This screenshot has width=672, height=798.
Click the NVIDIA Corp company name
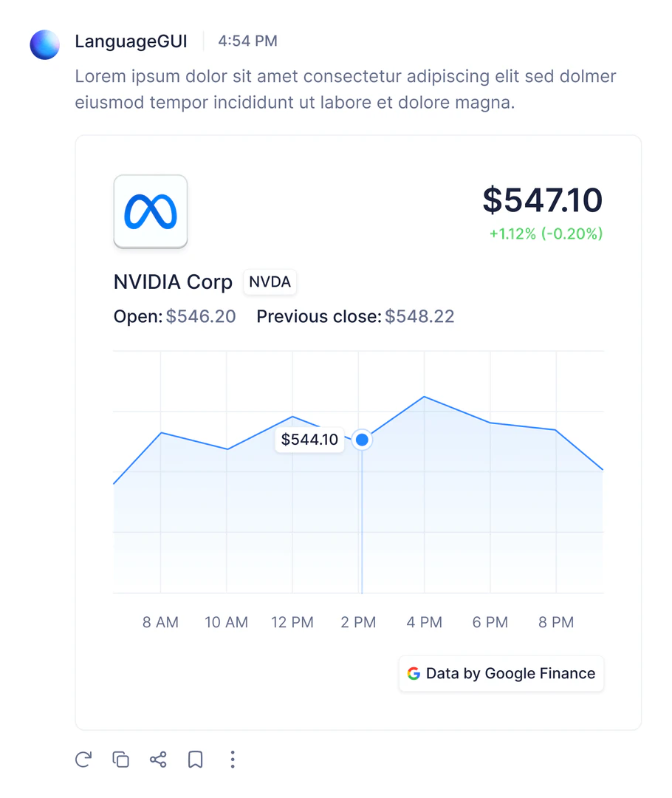[x=173, y=282]
